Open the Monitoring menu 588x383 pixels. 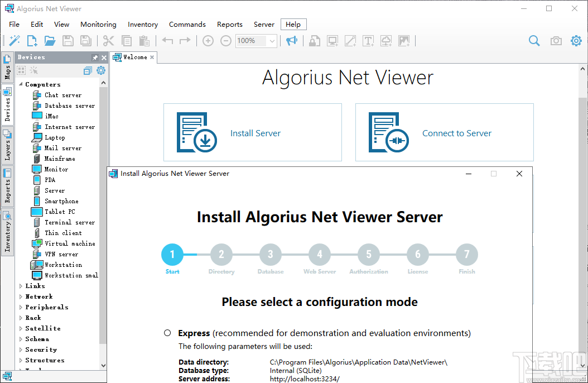point(98,24)
